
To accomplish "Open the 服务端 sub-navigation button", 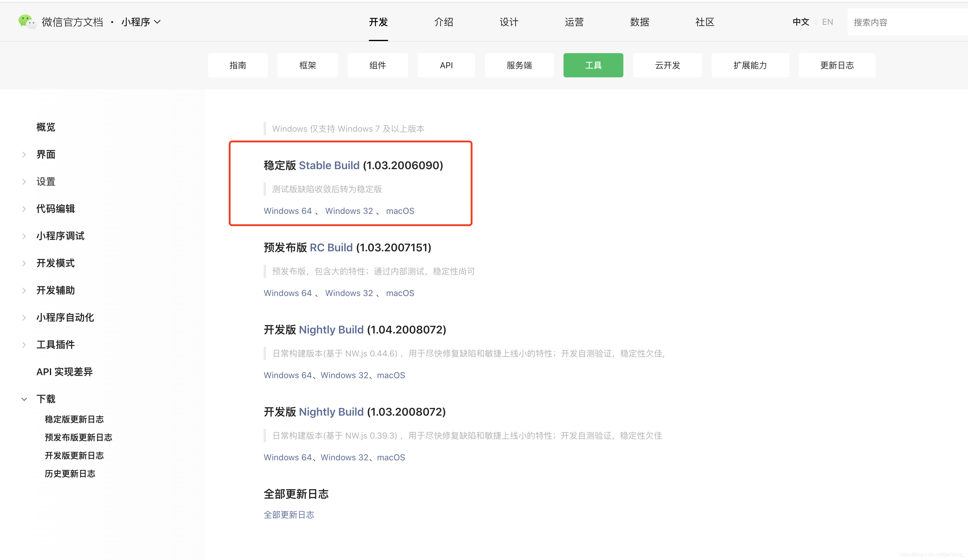I will click(519, 65).
